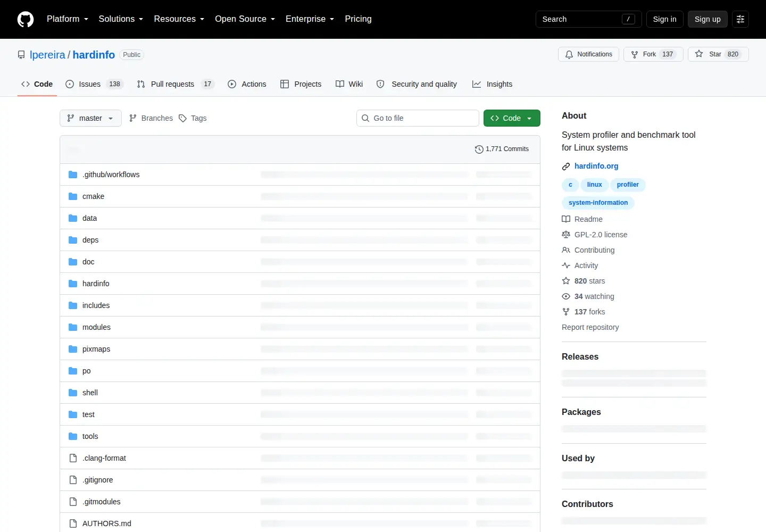Click the header Search field
766x532 pixels.
(588, 19)
